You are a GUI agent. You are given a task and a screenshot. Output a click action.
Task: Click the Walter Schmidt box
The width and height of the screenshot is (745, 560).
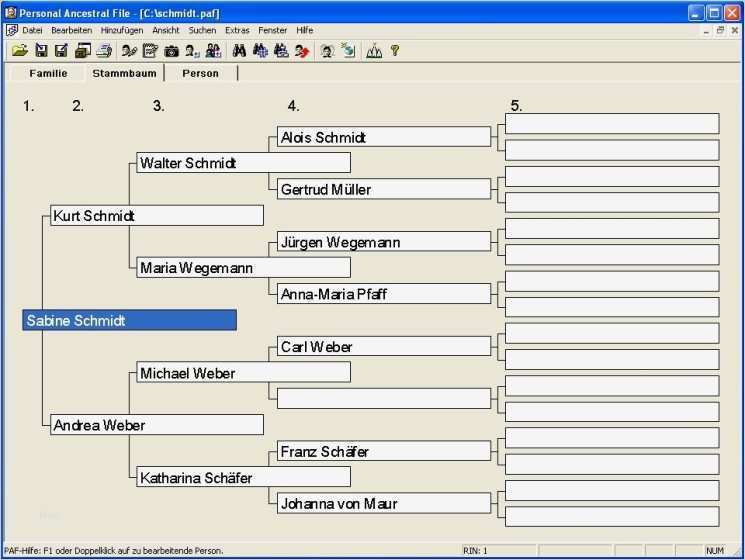pyautogui.click(x=244, y=163)
